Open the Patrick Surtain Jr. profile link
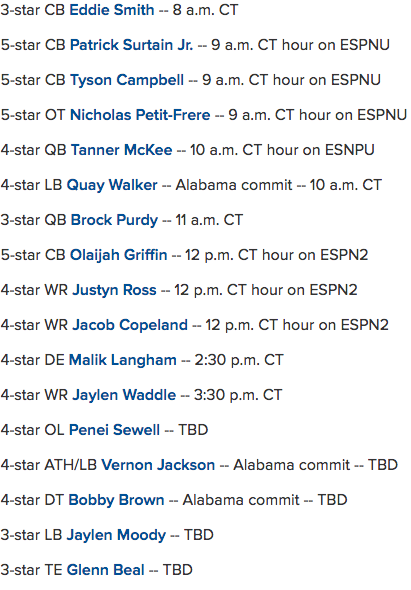The height and width of the screenshot is (590, 411). (131, 45)
